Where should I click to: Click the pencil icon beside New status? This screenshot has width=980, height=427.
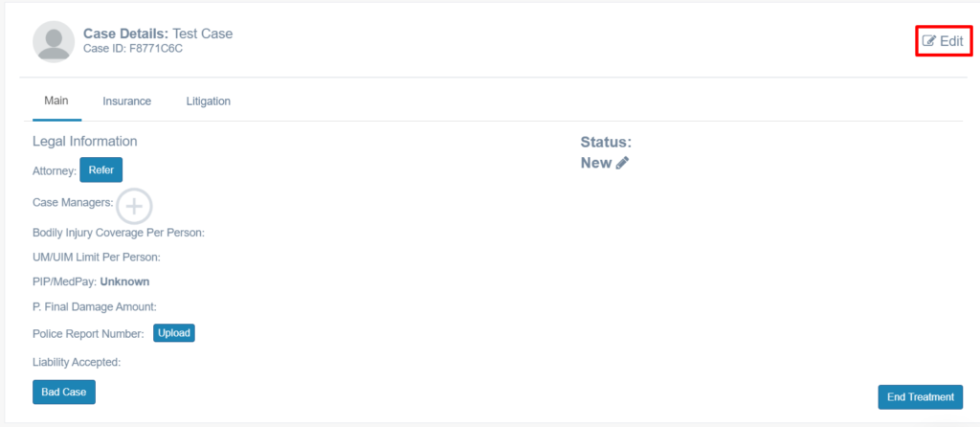click(x=622, y=163)
